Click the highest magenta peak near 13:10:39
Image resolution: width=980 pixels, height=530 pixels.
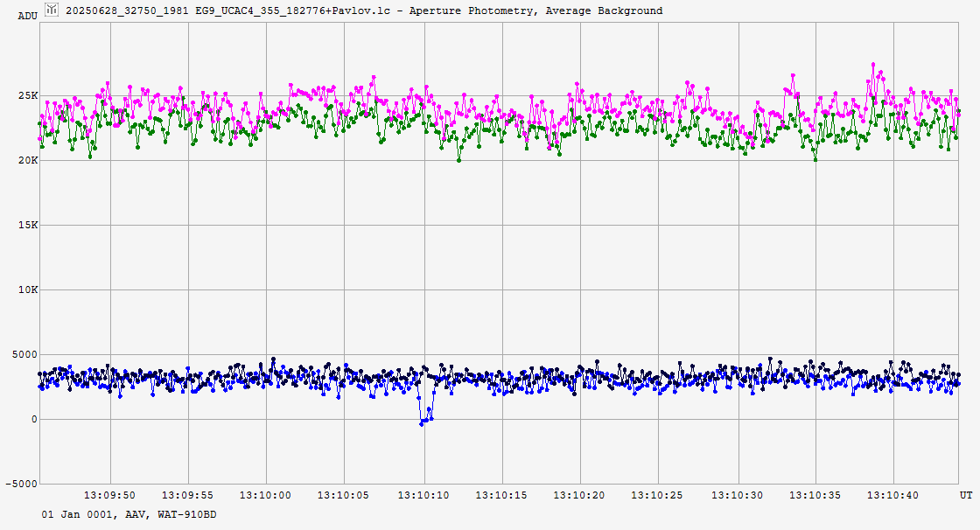point(872,65)
